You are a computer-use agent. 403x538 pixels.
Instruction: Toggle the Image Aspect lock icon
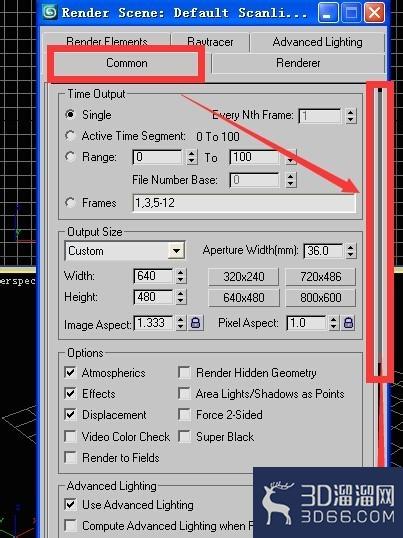coord(195,323)
